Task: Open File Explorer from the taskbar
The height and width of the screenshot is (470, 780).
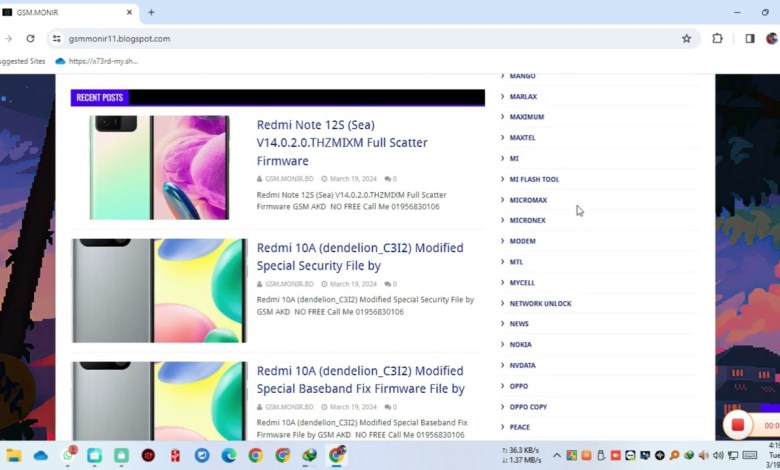Action: coord(14,455)
